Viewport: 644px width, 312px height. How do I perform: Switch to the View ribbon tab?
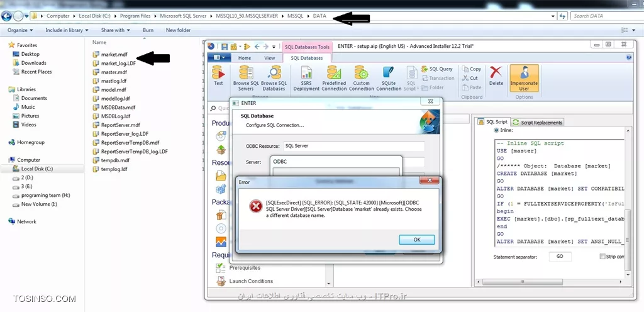(x=269, y=58)
